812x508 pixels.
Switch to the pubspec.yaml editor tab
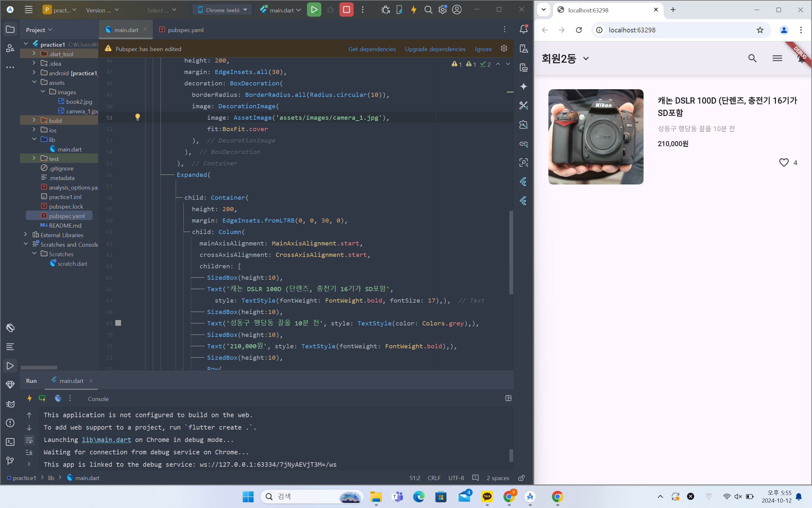[x=181, y=30]
